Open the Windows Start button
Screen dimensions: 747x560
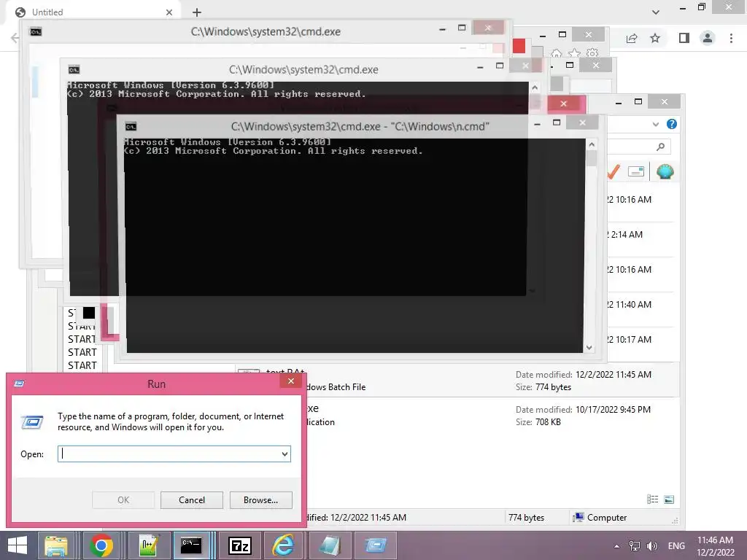click(18, 545)
